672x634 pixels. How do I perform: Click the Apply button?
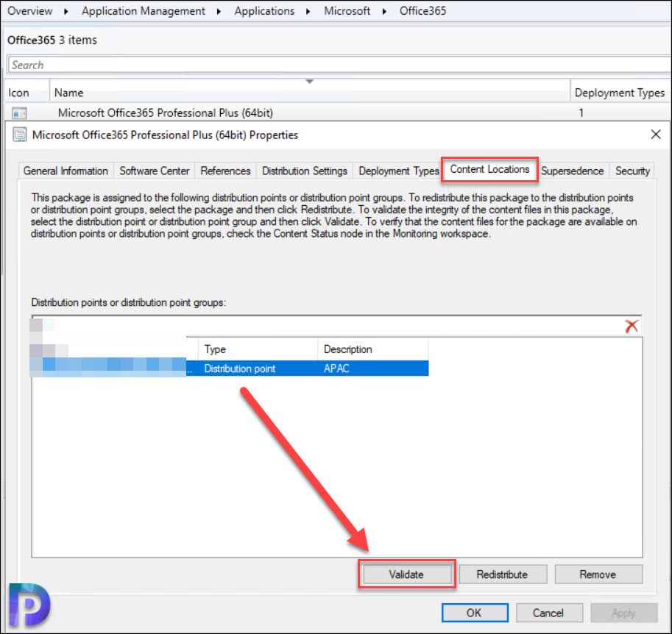point(623,613)
